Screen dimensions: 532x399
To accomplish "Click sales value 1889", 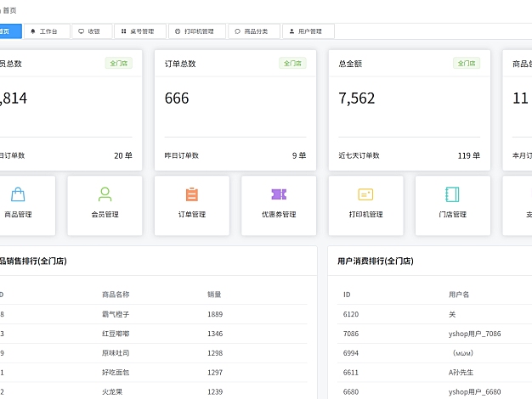I will point(215,314).
